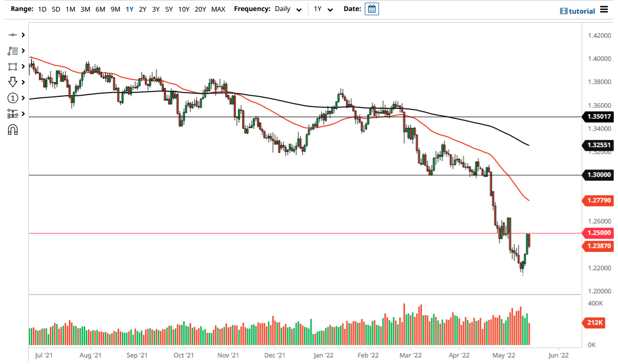Viewport: 618px width, 364px height.
Task: Open the Frequency Daily dropdown
Action: point(288,9)
